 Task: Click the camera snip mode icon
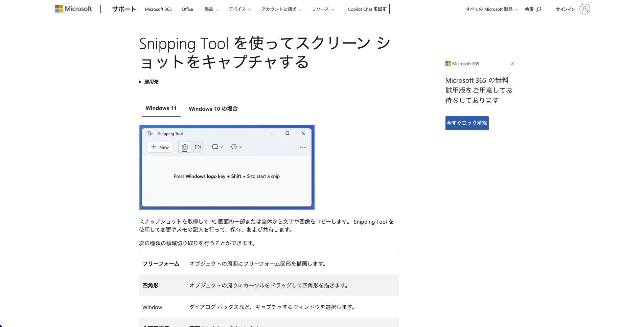pos(185,147)
